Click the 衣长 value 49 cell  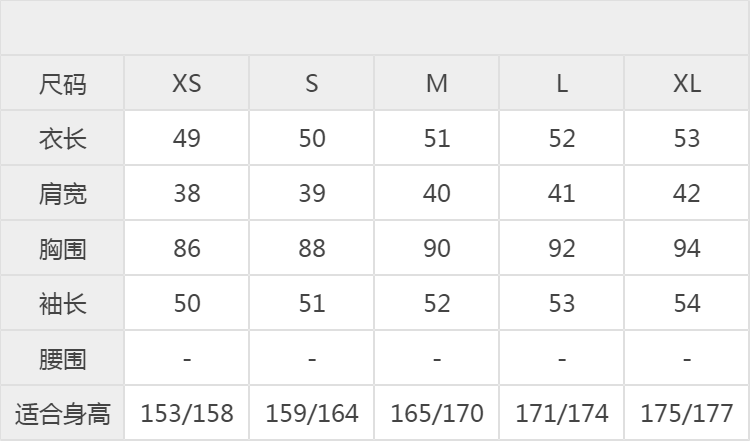click(187, 138)
